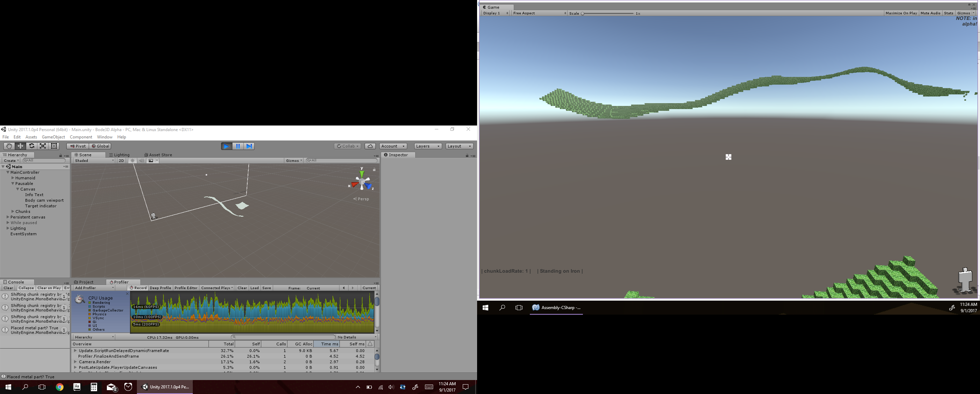Click the Deep Profile button

coord(160,288)
